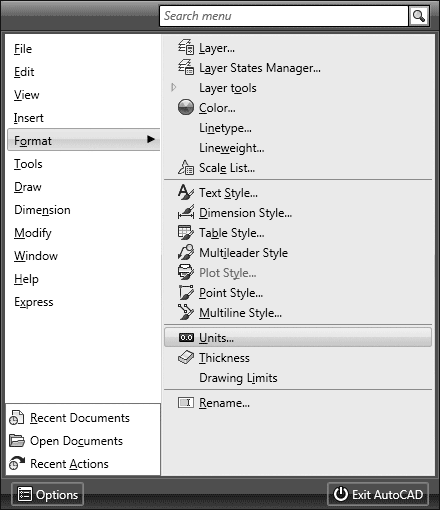Image resolution: width=440 pixels, height=510 pixels.
Task: Open Layer States Manager icon
Action: click(x=186, y=67)
